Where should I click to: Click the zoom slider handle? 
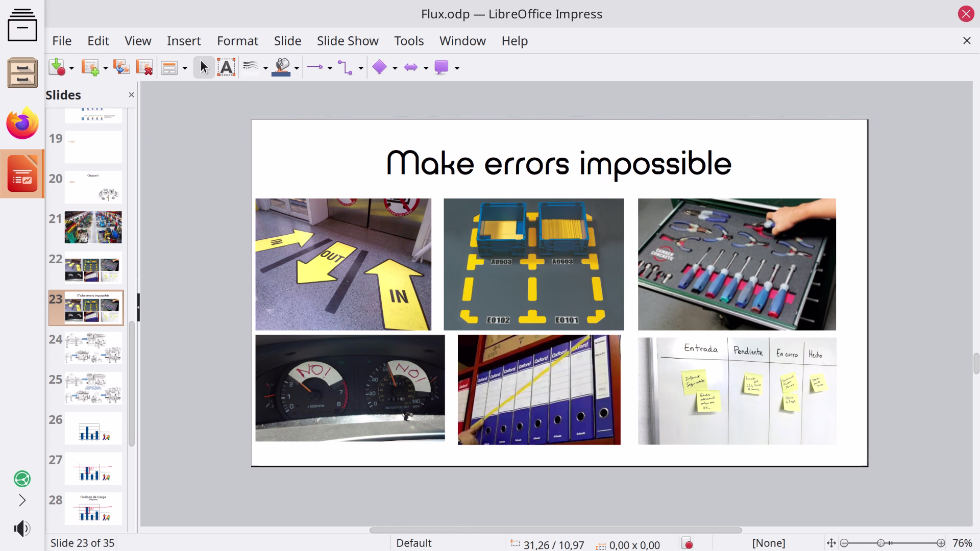880,543
